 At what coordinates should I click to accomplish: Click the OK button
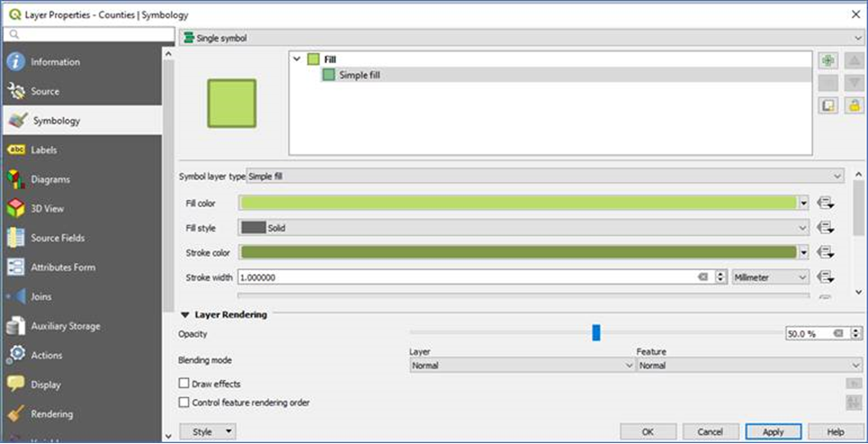(x=648, y=431)
